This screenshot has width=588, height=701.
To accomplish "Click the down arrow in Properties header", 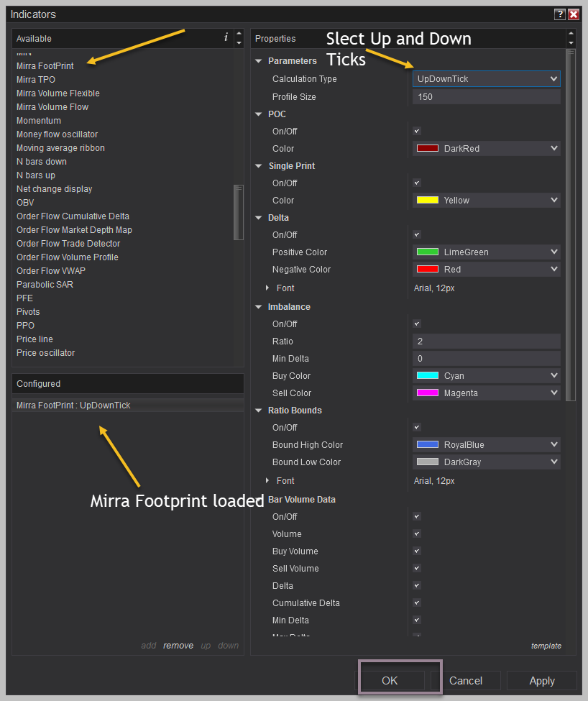I will coord(571,43).
